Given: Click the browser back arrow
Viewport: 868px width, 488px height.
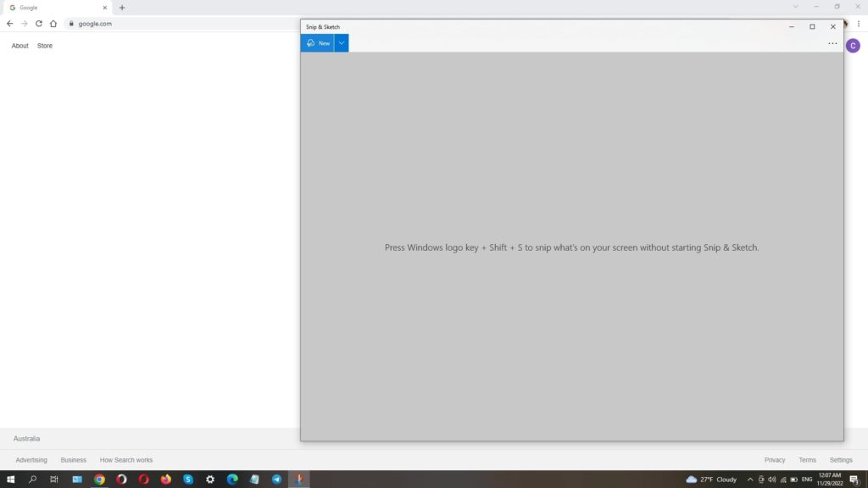Looking at the screenshot, I should tap(10, 24).
